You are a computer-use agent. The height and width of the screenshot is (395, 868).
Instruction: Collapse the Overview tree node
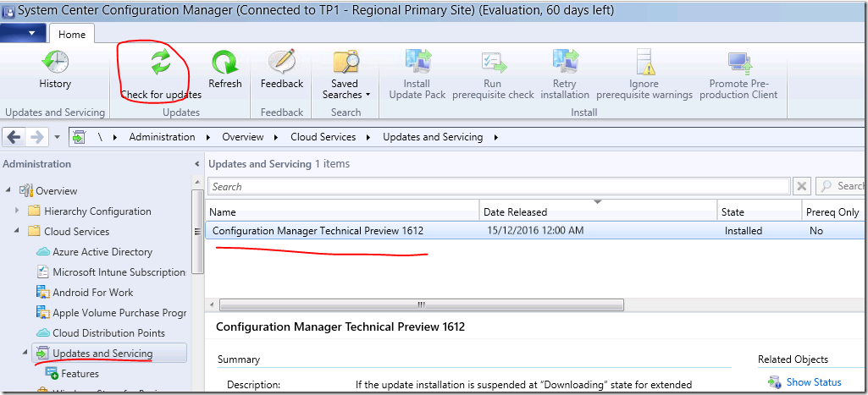tap(8, 190)
